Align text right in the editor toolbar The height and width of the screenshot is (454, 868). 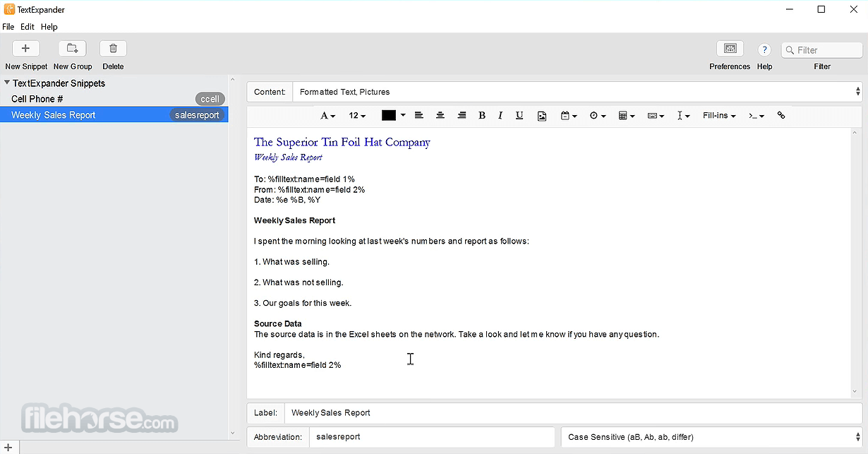pos(462,115)
